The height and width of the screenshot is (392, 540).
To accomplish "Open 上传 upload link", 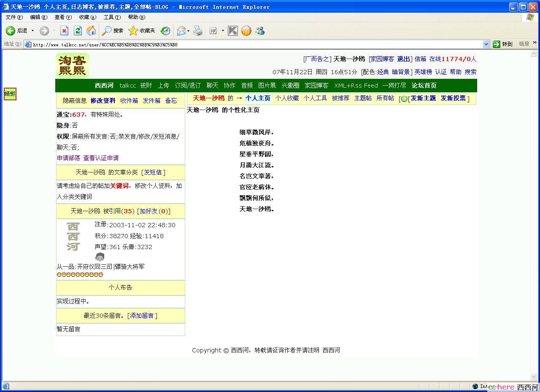I will pos(163,86).
